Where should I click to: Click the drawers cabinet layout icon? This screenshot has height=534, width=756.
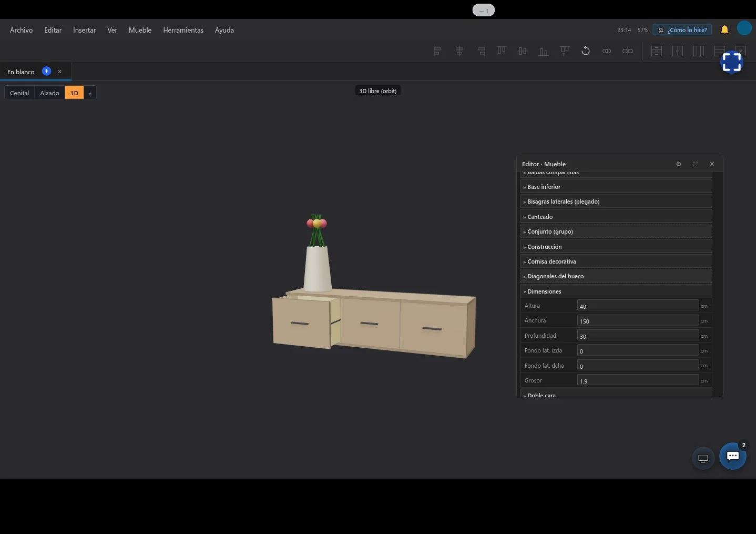pos(657,51)
